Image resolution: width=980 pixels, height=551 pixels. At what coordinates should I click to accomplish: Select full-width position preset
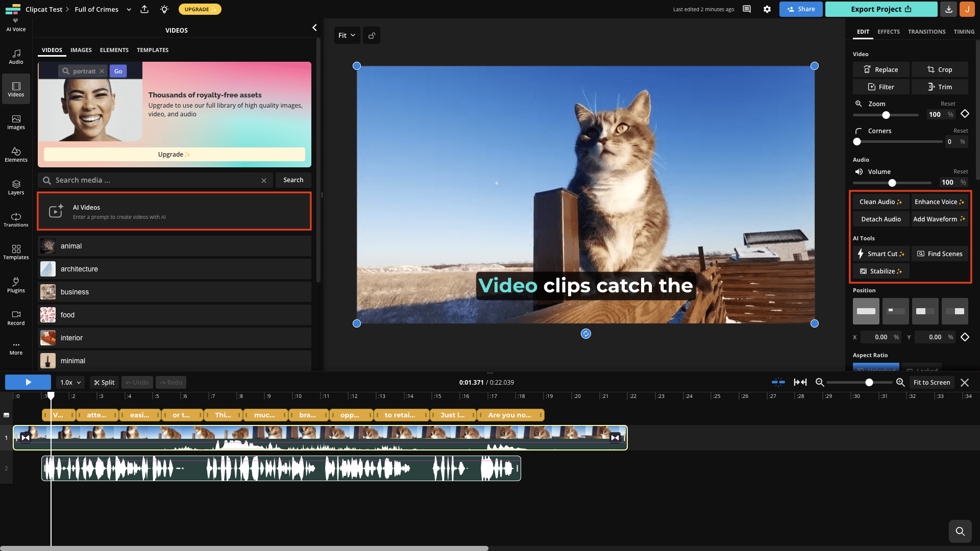866,311
